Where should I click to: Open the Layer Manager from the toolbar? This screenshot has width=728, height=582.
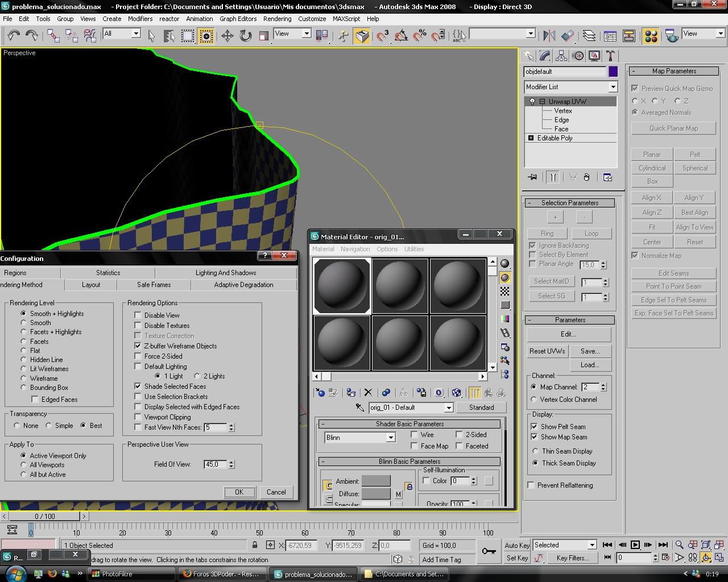(589, 36)
